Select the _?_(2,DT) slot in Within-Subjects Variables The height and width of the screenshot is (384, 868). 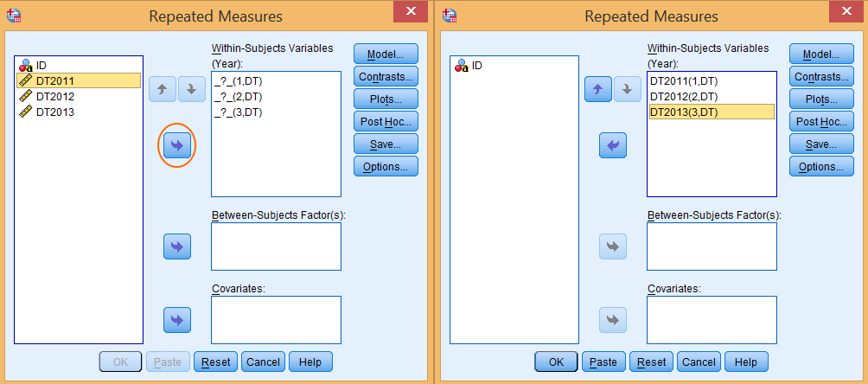238,96
